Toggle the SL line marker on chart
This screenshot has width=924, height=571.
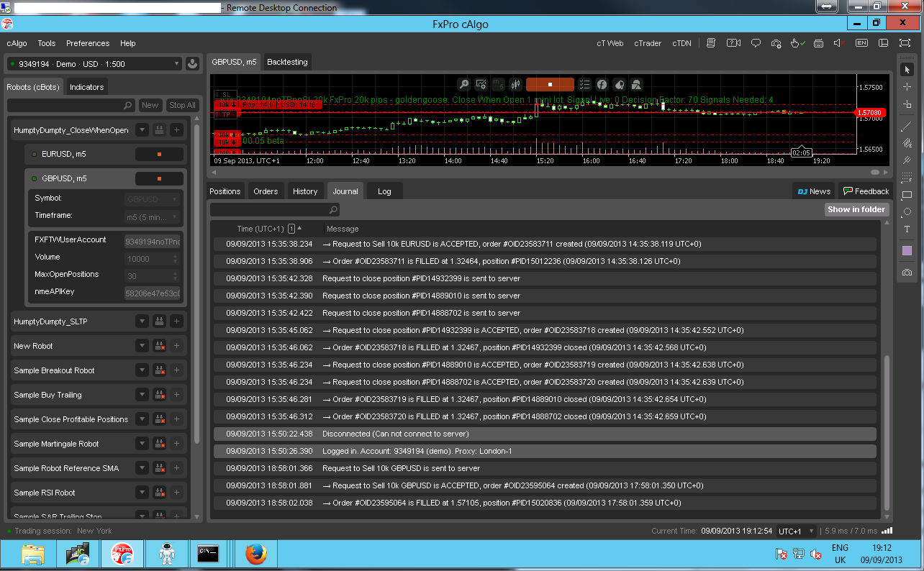coord(225,94)
